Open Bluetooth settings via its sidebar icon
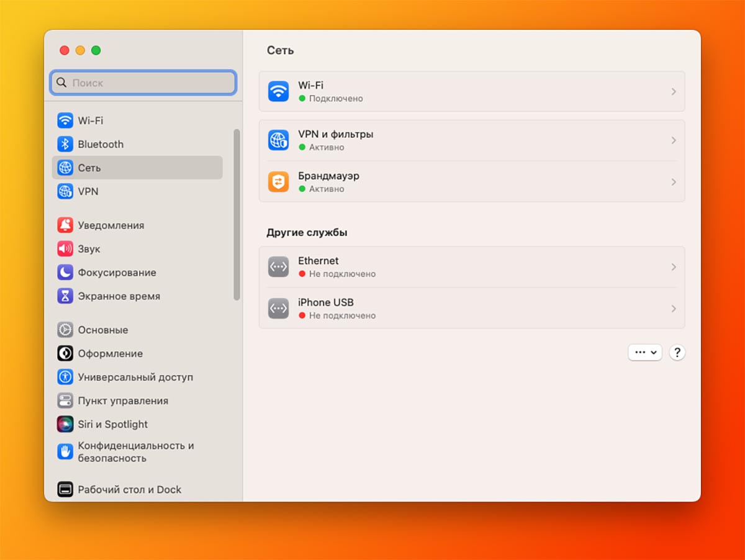Screen dimensions: 745x560 click(x=65, y=144)
